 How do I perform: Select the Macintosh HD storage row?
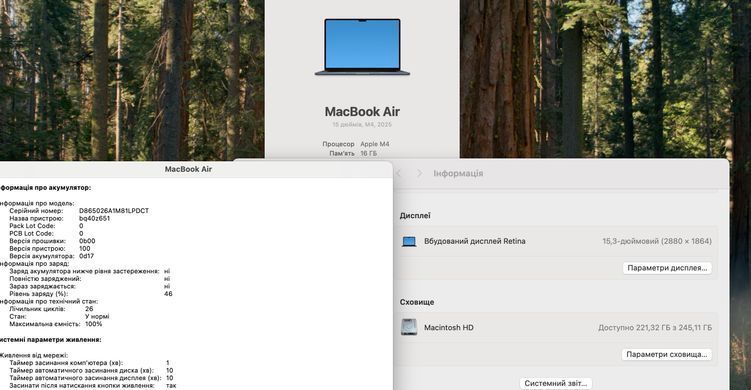556,328
